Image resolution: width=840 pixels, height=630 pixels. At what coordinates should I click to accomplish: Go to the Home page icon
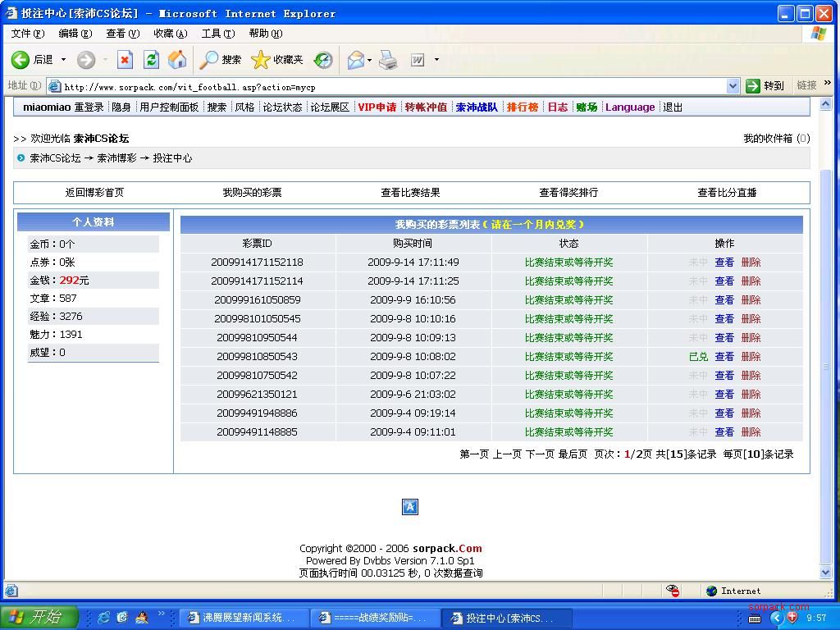coord(177,60)
